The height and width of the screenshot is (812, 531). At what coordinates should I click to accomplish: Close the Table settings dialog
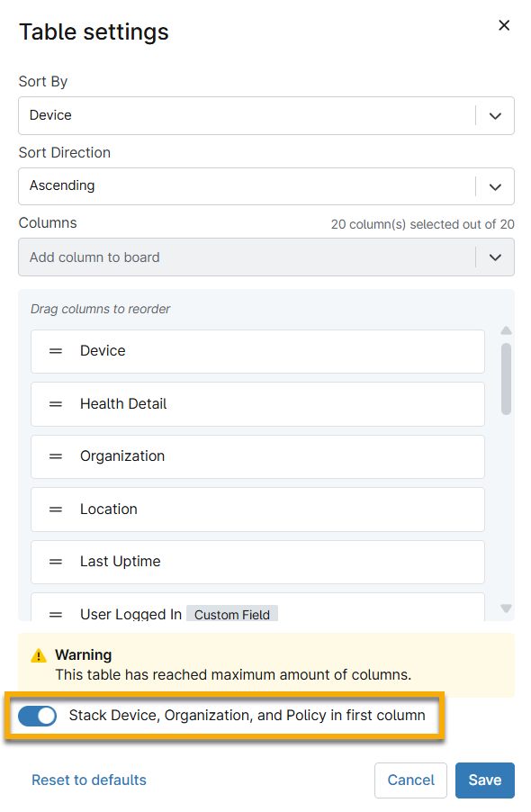click(504, 25)
